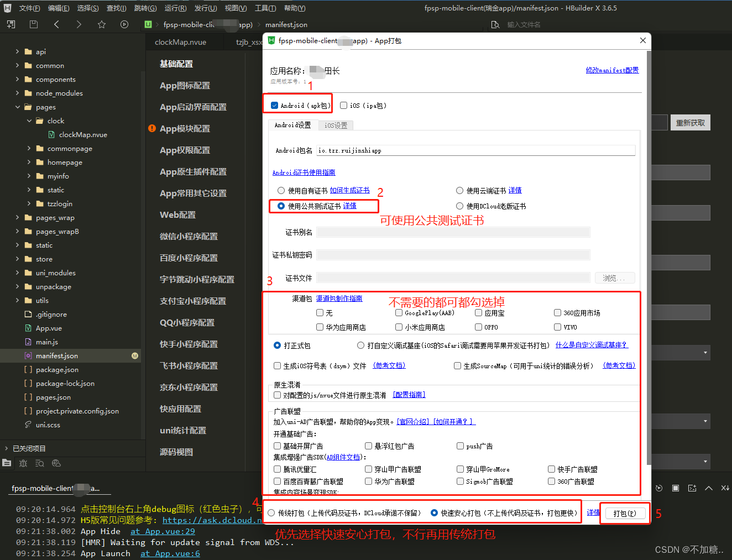
Task: Select 使用DCloud老版证书 radio button
Action: [459, 206]
